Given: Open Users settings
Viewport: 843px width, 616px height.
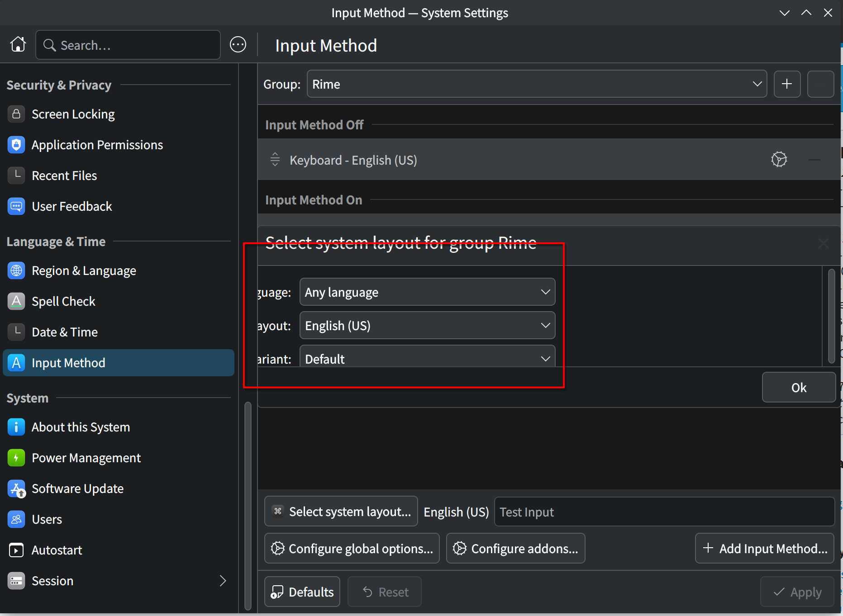Looking at the screenshot, I should (x=119, y=519).
